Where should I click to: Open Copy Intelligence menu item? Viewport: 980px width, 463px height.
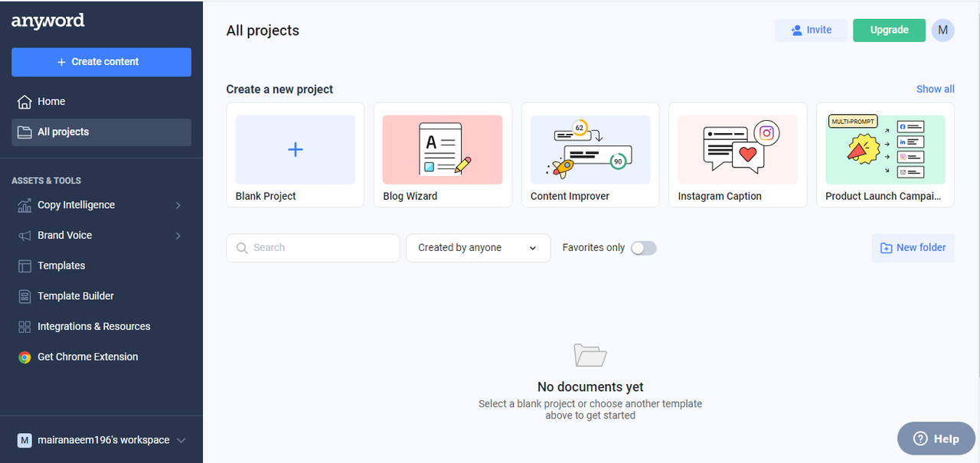101,205
